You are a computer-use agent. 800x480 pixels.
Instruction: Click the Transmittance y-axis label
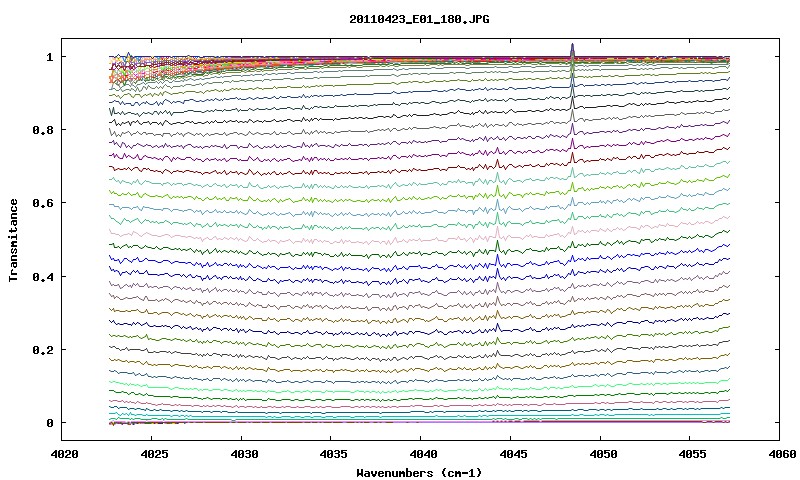14,240
